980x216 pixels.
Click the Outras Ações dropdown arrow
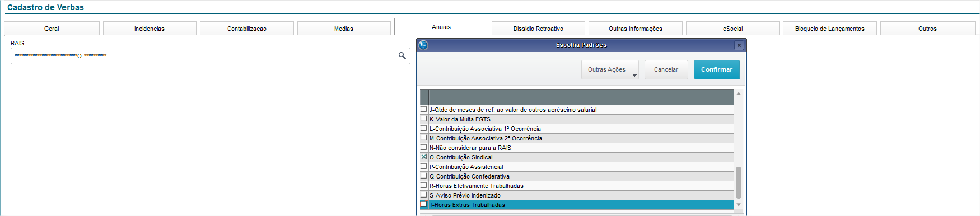[x=634, y=75]
